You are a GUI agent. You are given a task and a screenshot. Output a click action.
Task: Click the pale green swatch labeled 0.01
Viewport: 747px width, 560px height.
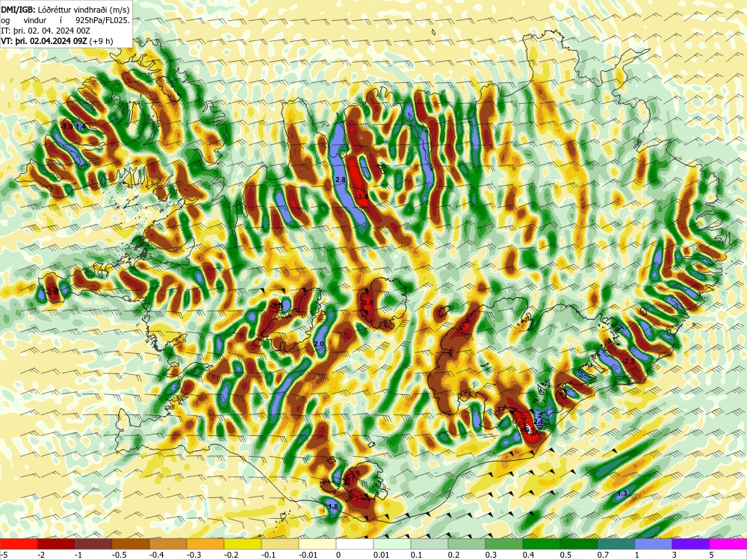coord(392,544)
